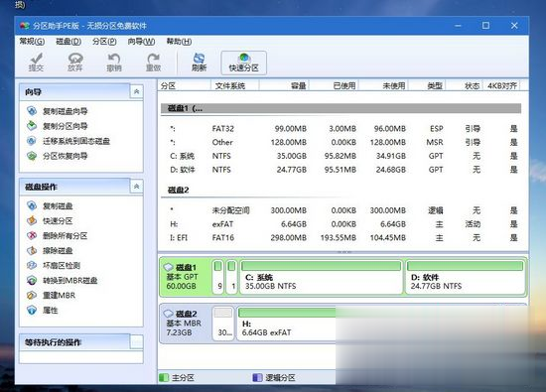Viewport: 546px width, 392px height.
Task: Open the 磁盘(D) menu
Action: 68,42
